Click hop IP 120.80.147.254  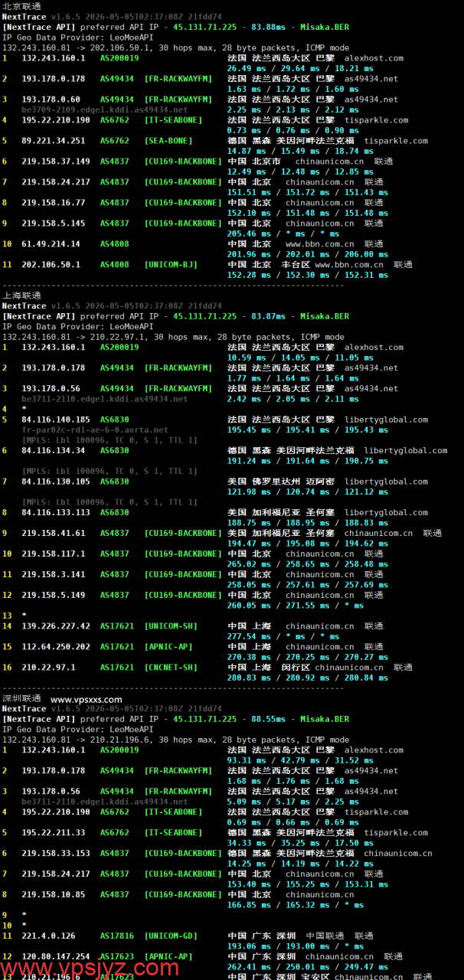coord(56,957)
